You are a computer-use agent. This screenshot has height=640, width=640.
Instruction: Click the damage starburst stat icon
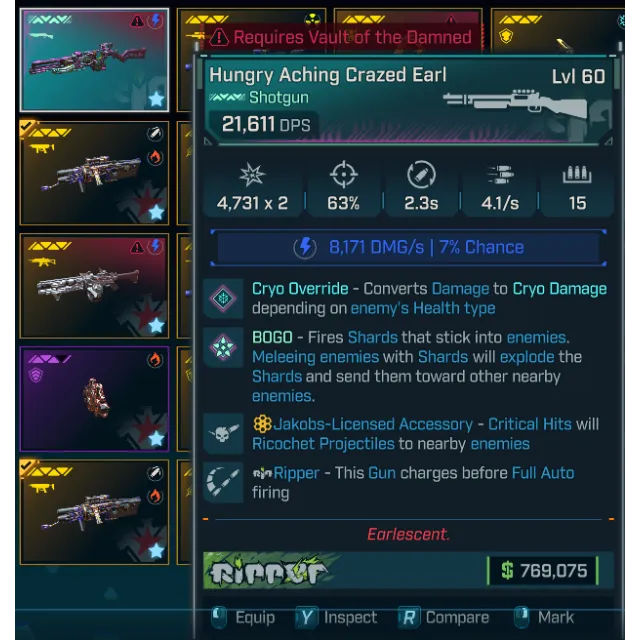252,175
